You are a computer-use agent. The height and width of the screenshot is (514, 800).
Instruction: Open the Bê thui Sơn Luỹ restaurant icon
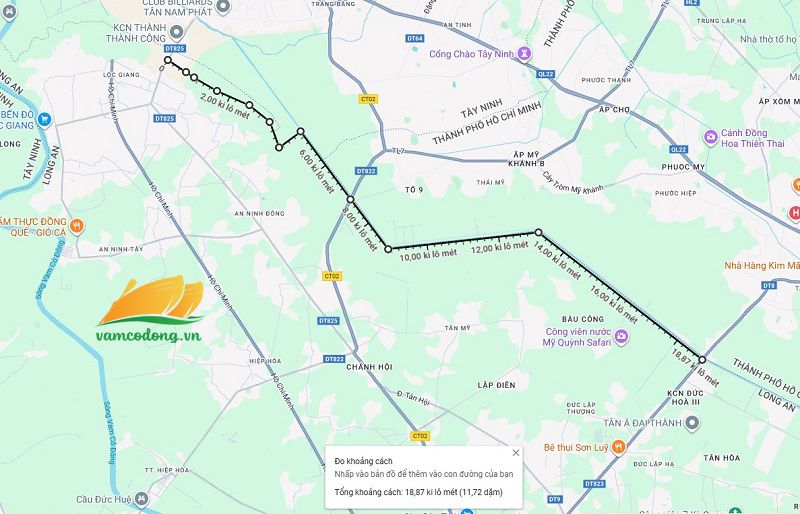pos(618,448)
